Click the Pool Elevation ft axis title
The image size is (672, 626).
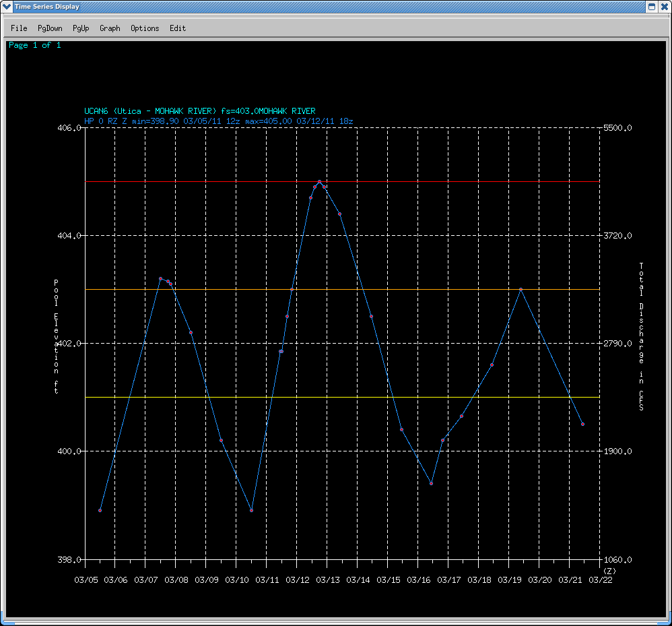click(56, 336)
